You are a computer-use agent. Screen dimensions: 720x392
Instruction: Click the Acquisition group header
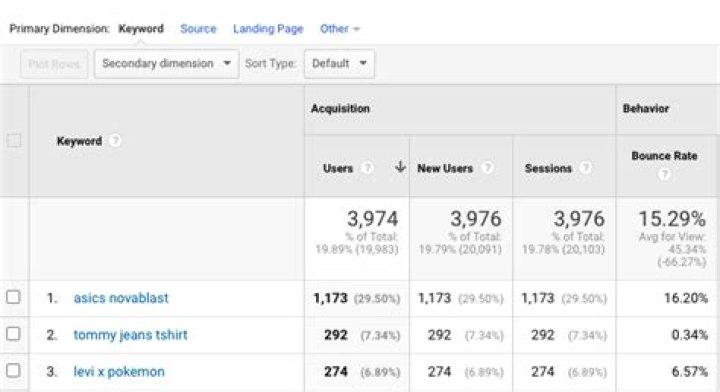click(340, 109)
